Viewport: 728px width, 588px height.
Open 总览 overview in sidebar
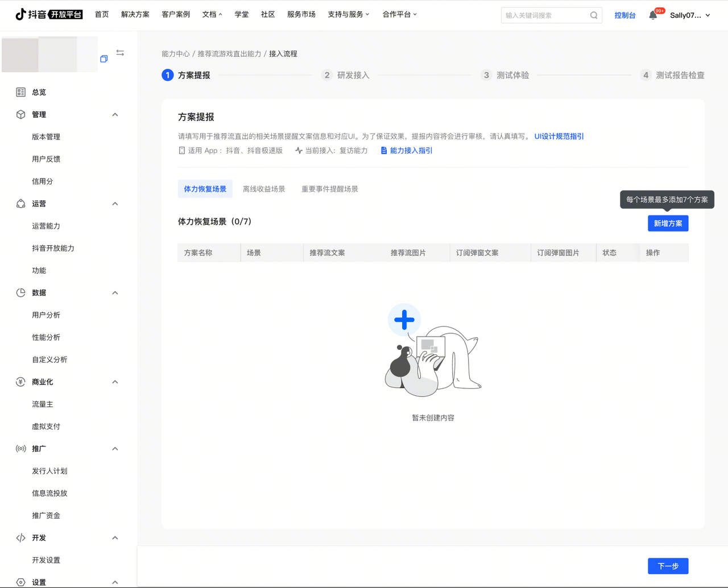pyautogui.click(x=39, y=92)
